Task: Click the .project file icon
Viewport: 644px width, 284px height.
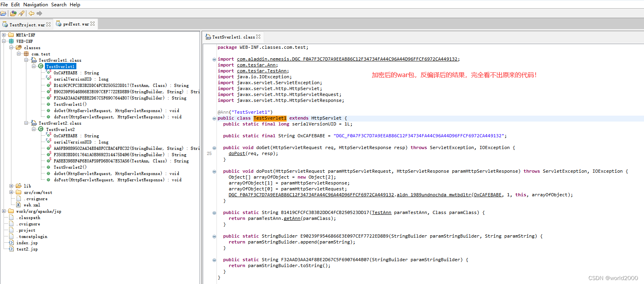Action: [11, 230]
